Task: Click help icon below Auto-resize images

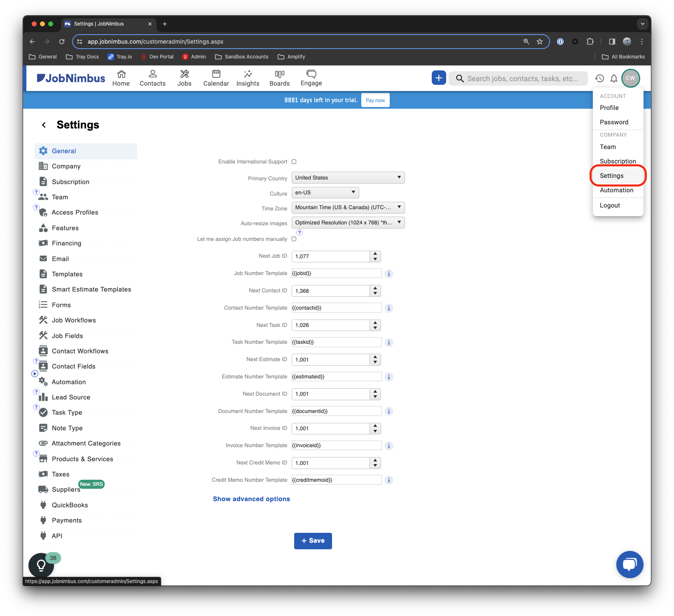Action: [300, 232]
